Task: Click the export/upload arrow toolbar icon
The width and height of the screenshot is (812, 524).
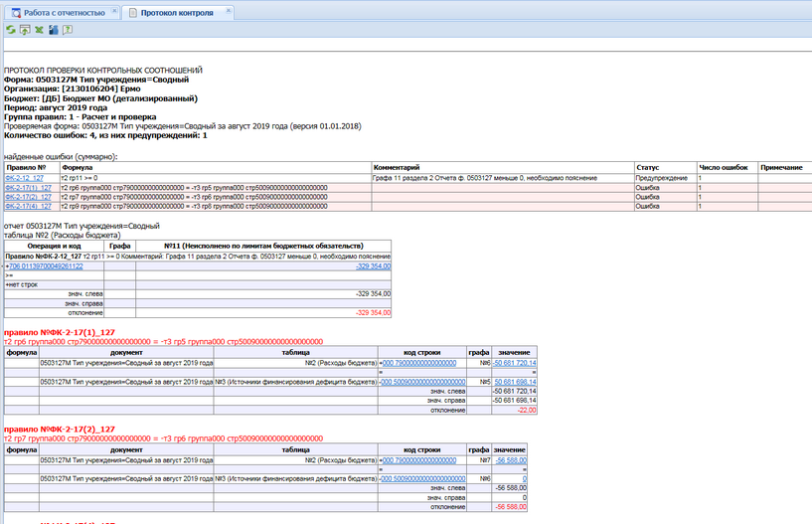Action: (25, 30)
